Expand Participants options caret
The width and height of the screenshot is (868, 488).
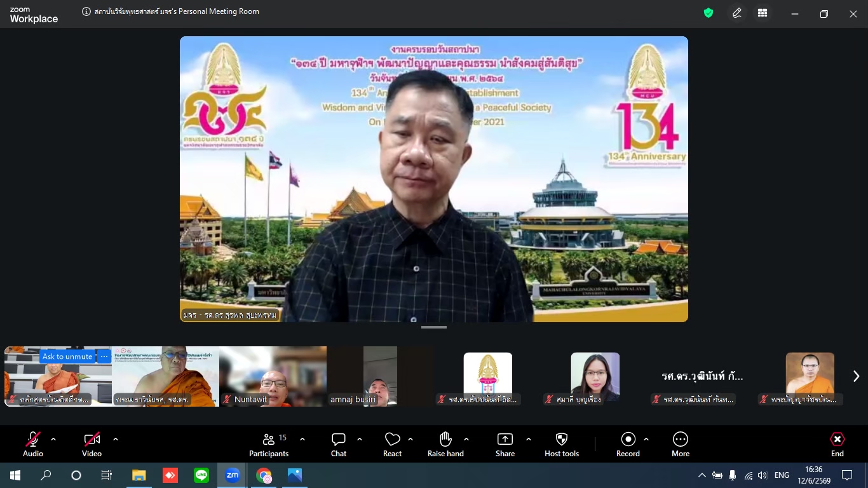pyautogui.click(x=302, y=439)
